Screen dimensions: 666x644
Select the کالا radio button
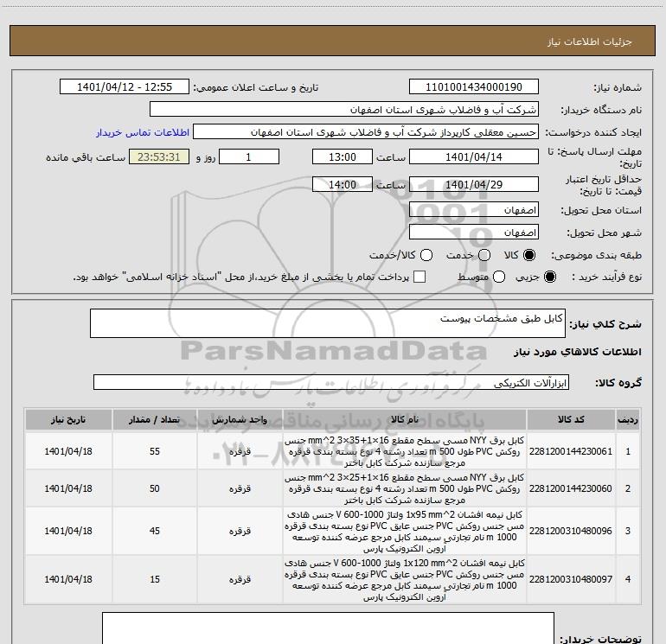[529, 255]
